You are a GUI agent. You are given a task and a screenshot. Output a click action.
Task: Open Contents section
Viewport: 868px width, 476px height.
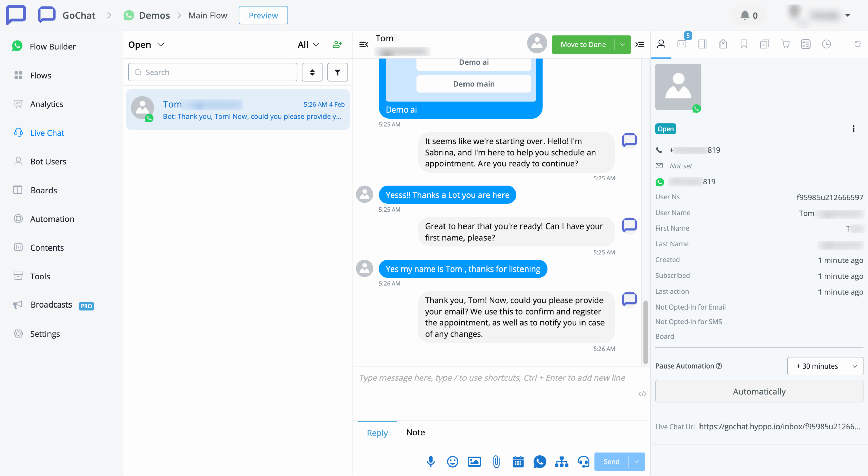click(x=39, y=247)
